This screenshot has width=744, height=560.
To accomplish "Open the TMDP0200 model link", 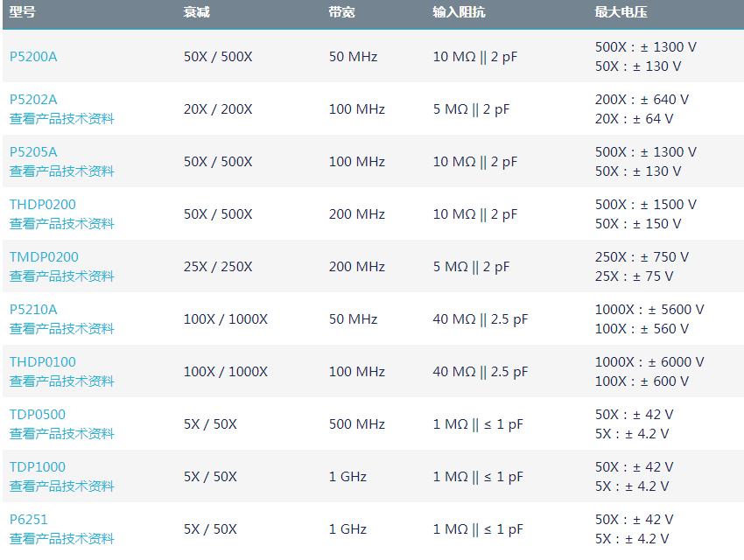I will click(x=44, y=257).
